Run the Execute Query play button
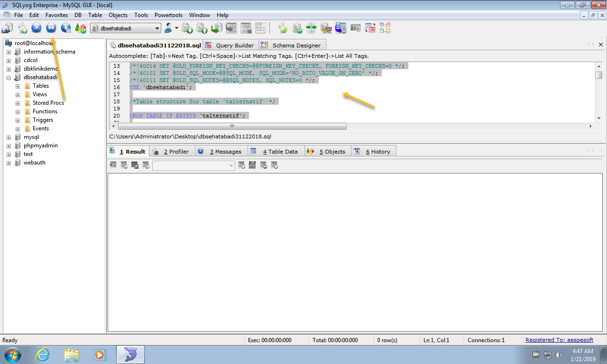This screenshot has width=607, height=364. tap(37, 28)
